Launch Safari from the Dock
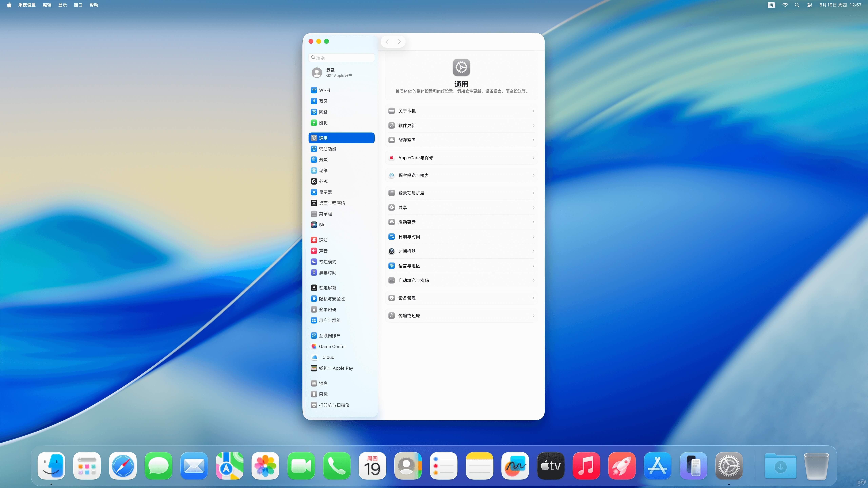This screenshot has height=488, width=868. coord(123,466)
